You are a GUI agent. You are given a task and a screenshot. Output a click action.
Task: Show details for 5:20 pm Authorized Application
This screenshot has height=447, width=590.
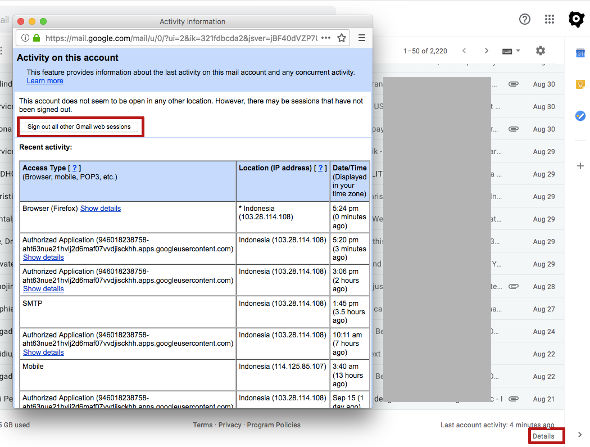43,257
